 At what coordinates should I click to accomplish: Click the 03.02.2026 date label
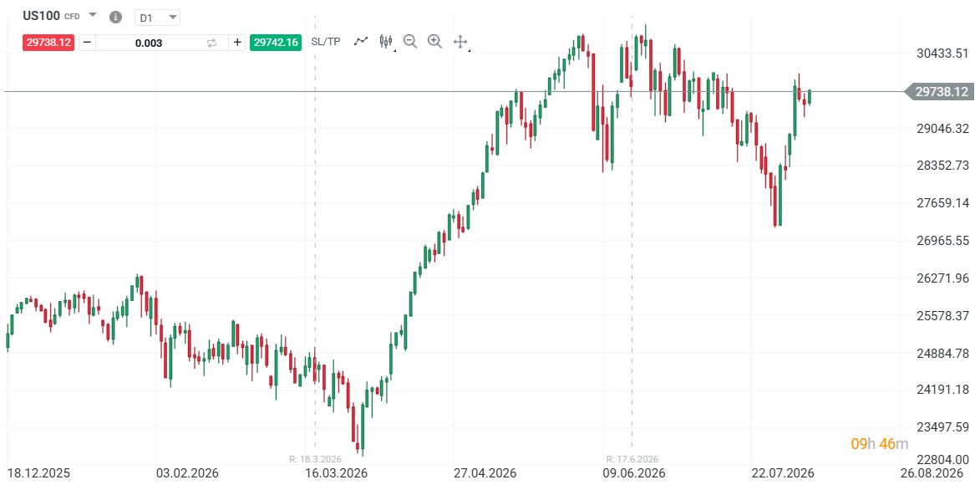click(187, 473)
